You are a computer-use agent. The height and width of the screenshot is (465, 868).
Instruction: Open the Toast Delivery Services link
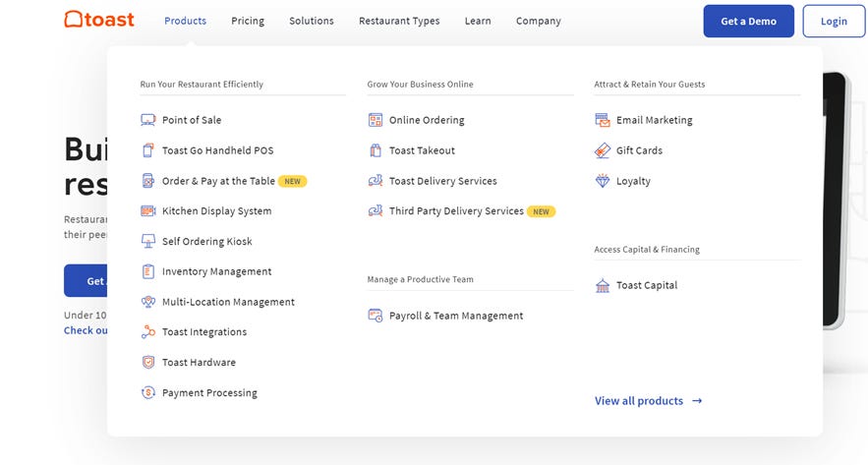tap(443, 181)
